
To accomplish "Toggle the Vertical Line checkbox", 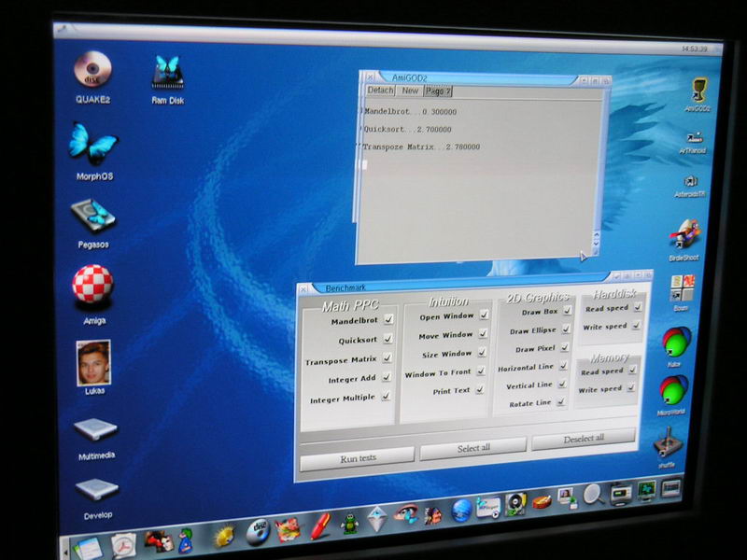I will pos(562,384).
